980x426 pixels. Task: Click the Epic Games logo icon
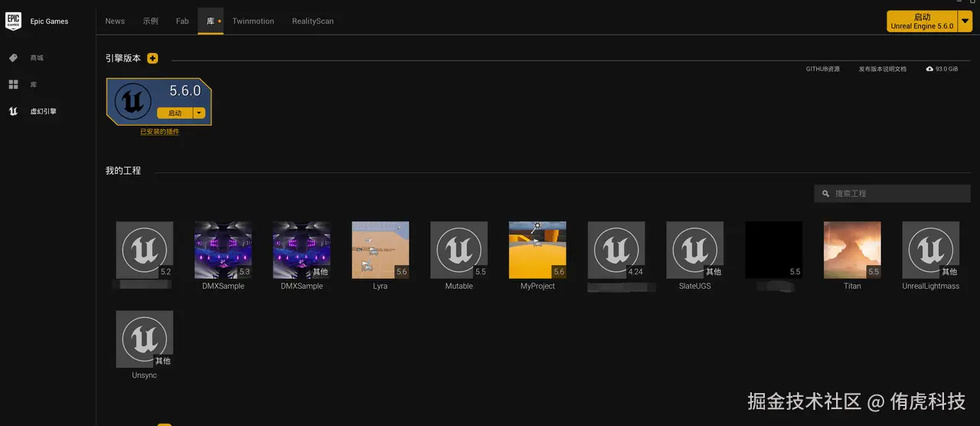pos(13,21)
